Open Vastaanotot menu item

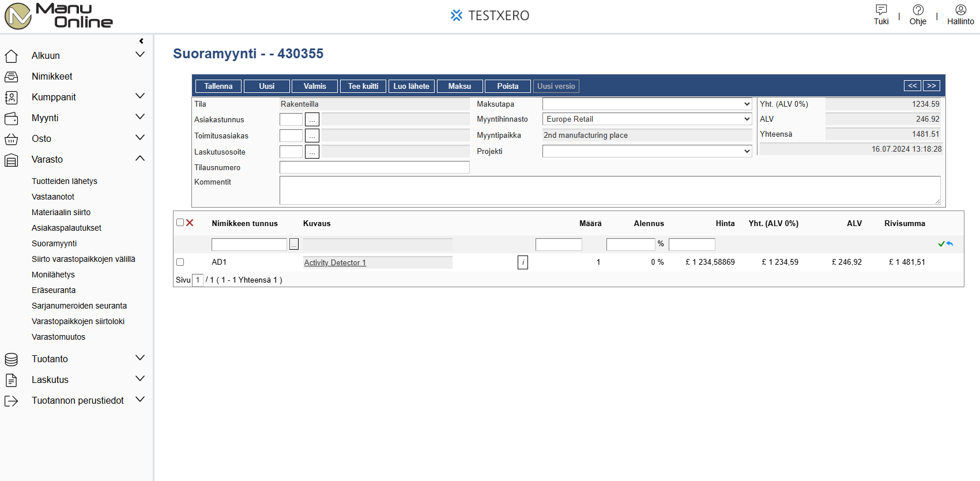point(53,197)
